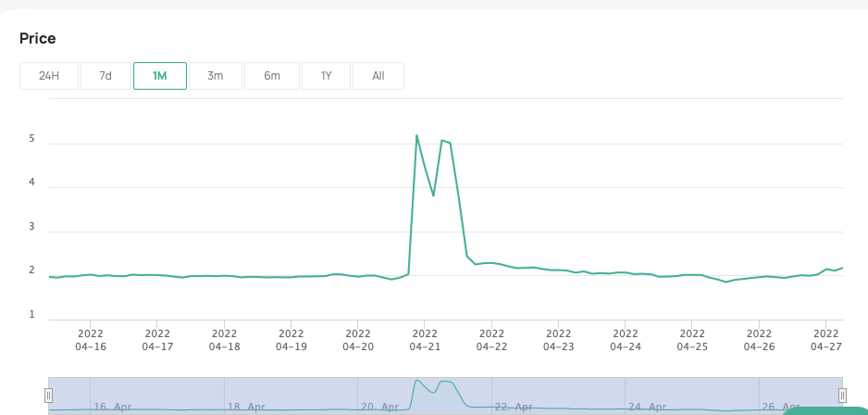Click the y-axis value 1

32,315
